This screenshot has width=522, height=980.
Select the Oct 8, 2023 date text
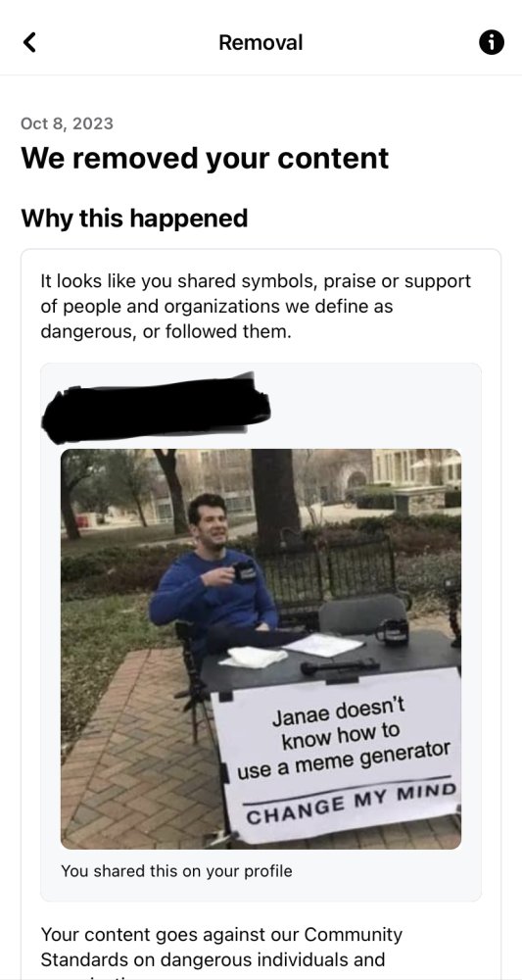[67, 123]
